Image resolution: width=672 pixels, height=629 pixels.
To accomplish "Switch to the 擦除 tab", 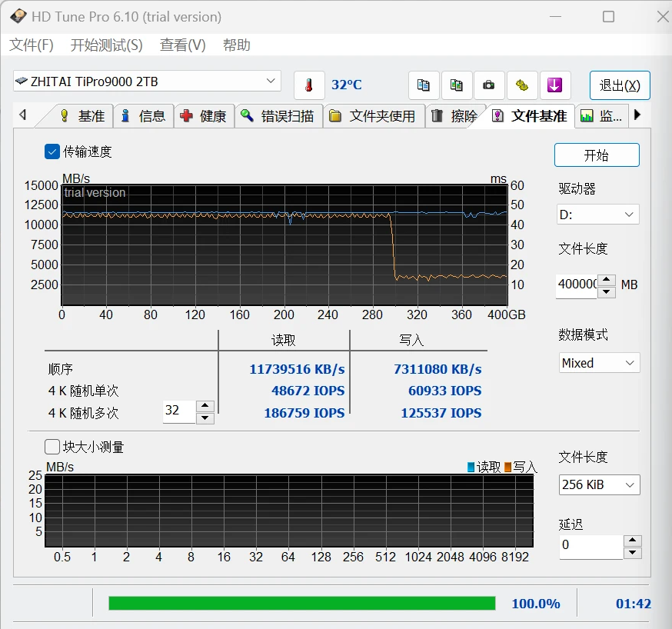I will tap(455, 115).
